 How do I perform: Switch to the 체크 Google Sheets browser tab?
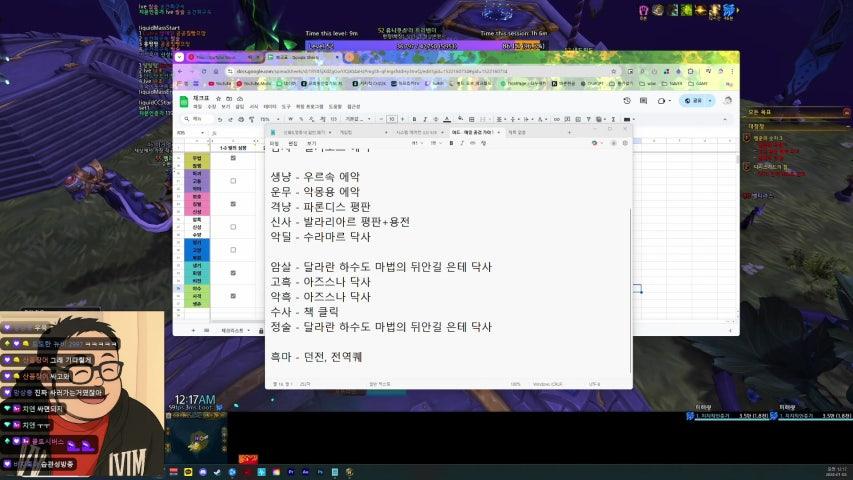click(283, 58)
